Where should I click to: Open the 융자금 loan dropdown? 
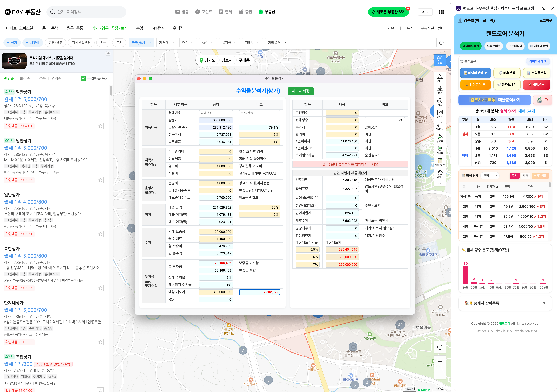pos(229,43)
